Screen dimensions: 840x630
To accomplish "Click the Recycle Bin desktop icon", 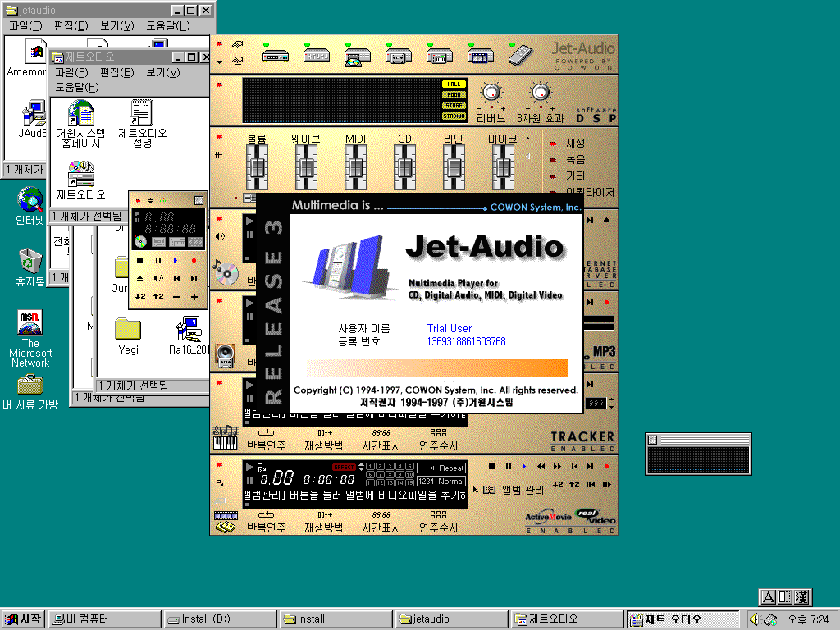I will [30, 262].
